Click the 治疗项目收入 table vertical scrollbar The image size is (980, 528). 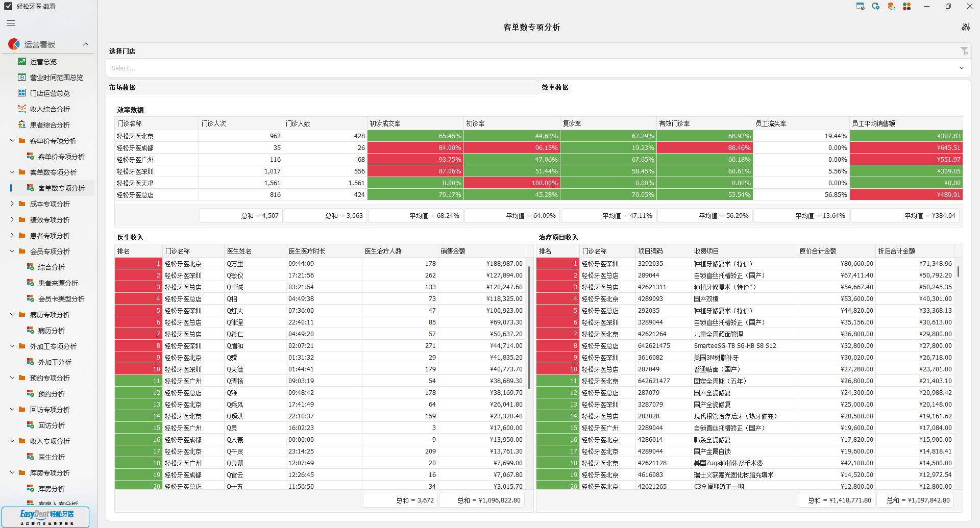click(x=958, y=271)
